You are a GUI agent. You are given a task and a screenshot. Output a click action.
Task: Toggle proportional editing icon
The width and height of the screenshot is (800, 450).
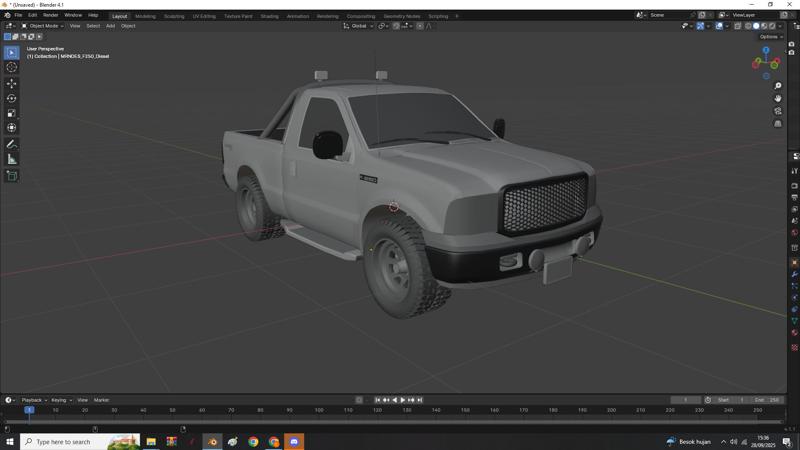click(x=419, y=26)
